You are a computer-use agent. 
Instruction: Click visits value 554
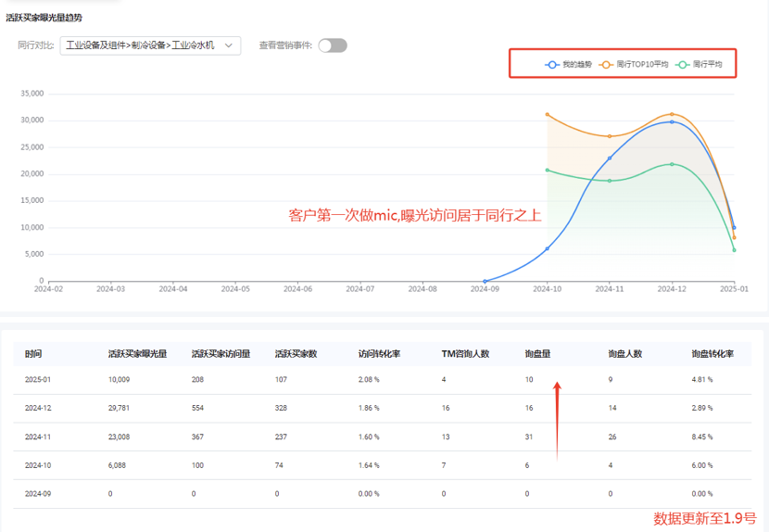pyautogui.click(x=197, y=408)
